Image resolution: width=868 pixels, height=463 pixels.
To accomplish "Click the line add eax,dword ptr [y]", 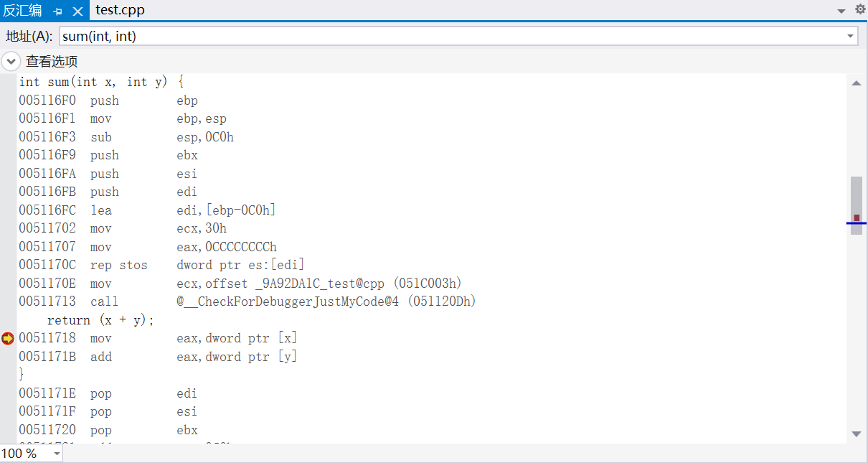I will (158, 357).
